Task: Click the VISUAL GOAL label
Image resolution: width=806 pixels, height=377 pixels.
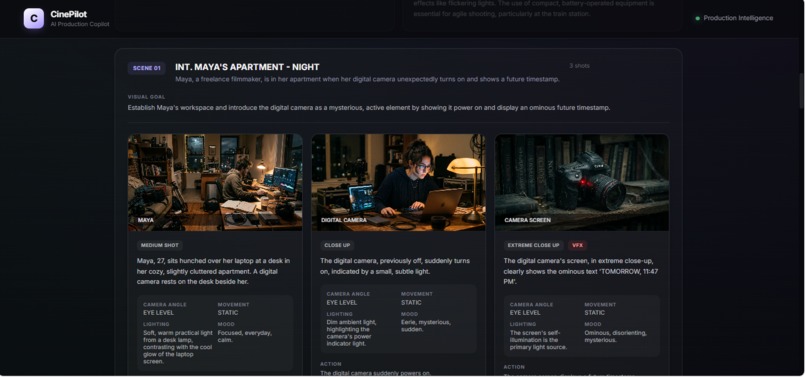Action: coord(146,97)
